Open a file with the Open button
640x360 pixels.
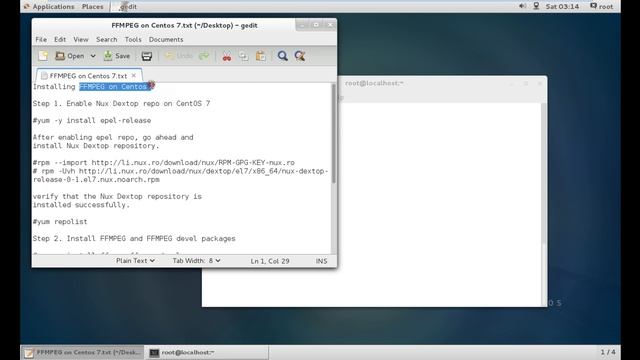tap(70, 56)
